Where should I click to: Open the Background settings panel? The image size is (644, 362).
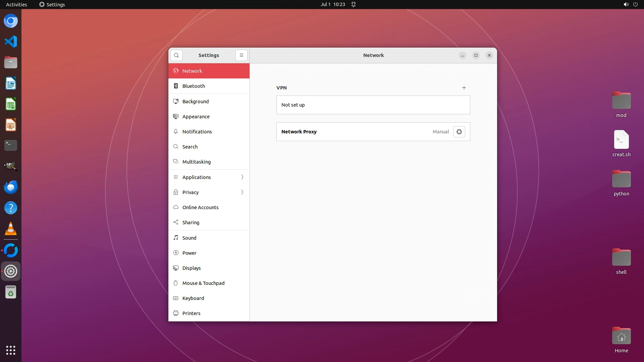(195, 102)
